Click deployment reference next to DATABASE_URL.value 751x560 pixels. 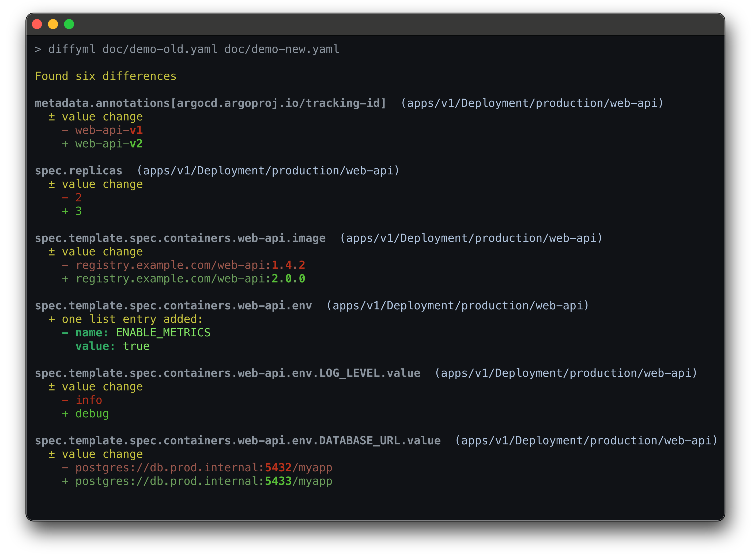(x=586, y=441)
